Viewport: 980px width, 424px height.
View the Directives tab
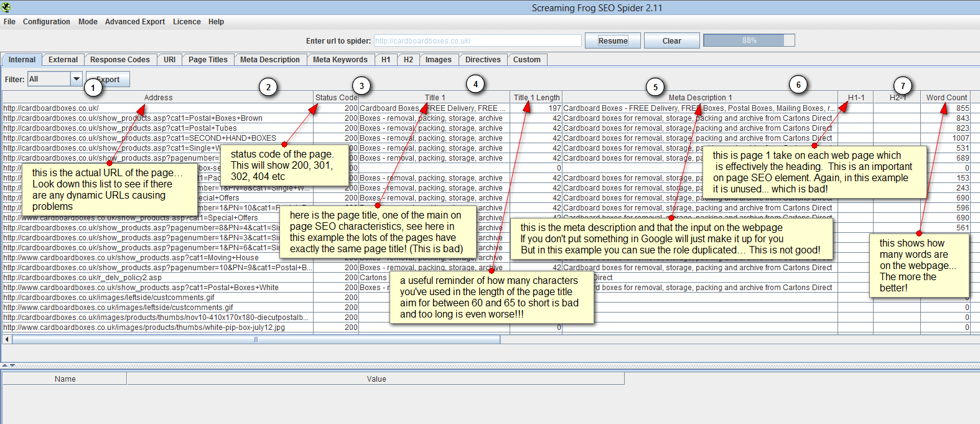pos(483,60)
